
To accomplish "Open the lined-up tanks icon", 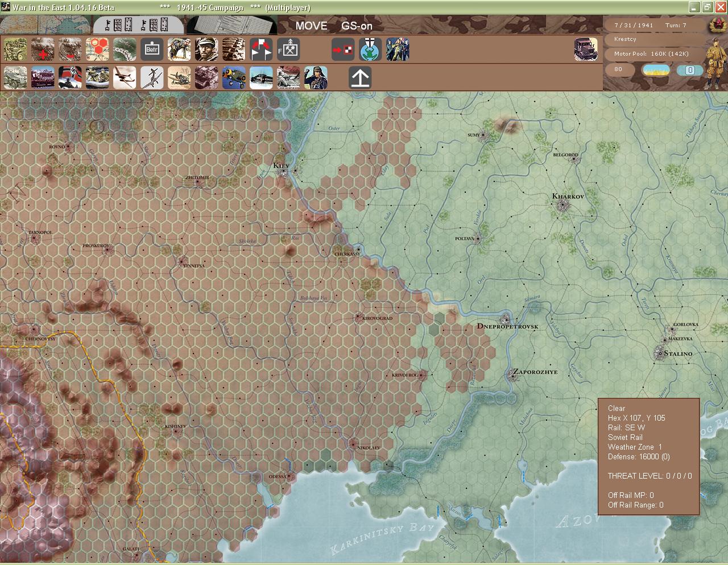I will click(234, 49).
